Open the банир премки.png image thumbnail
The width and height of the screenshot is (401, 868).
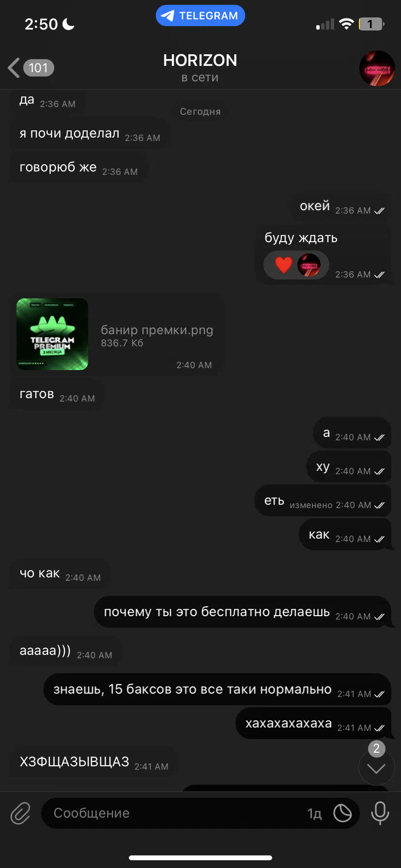52,334
